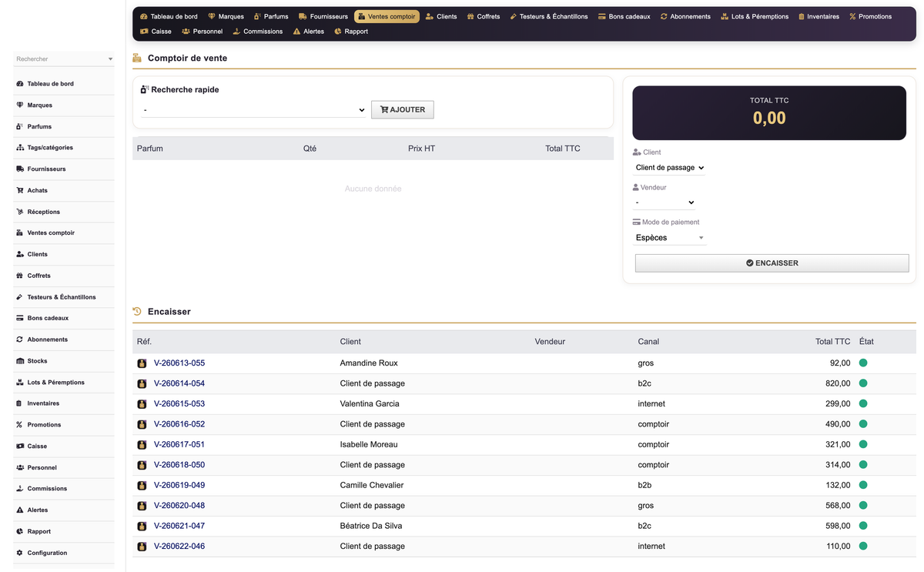This screenshot has width=924, height=572.
Task: Click the 598,00 total amount
Action: 838,527
